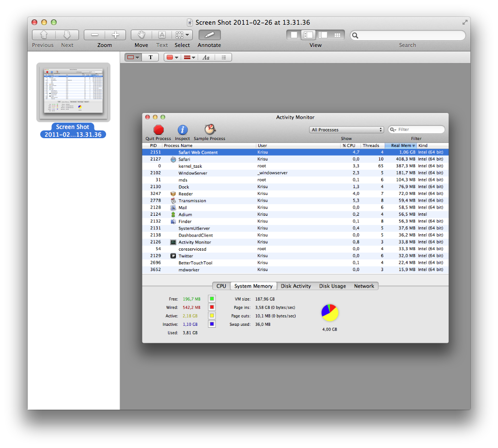Switch to the CPU tab
This screenshot has width=498, height=448.
coord(221,286)
